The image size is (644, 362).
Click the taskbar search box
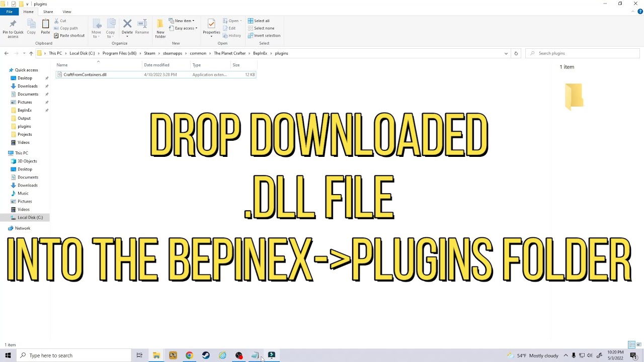tap(73, 355)
